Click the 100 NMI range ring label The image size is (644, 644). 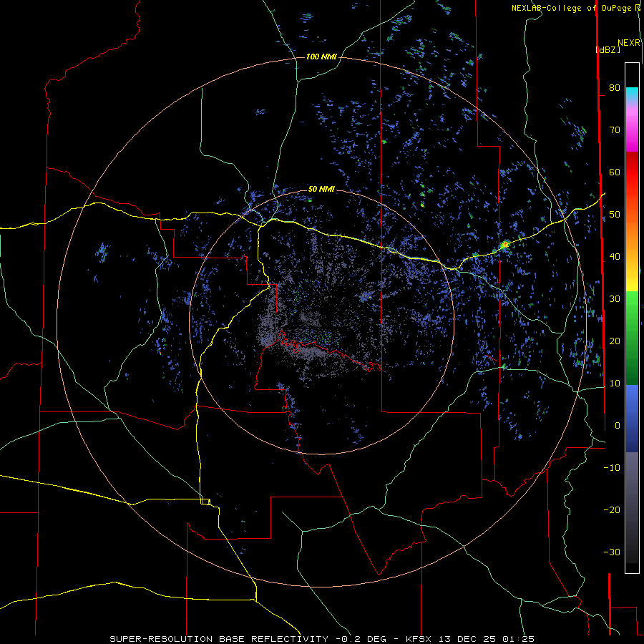pos(321,57)
